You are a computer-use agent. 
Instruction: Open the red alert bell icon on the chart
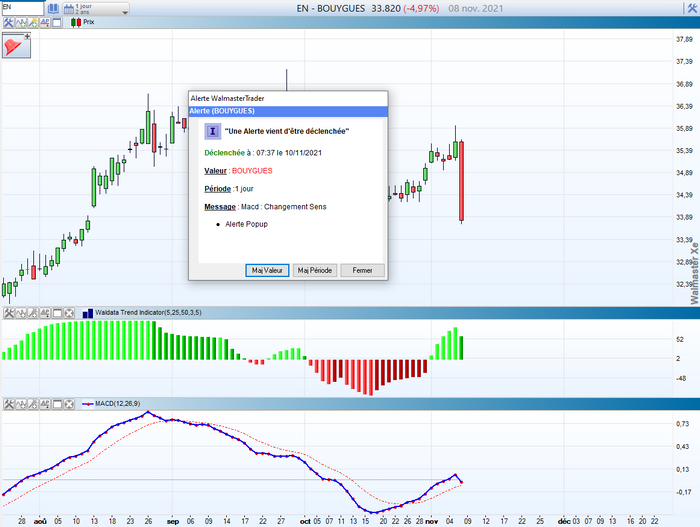(x=16, y=46)
